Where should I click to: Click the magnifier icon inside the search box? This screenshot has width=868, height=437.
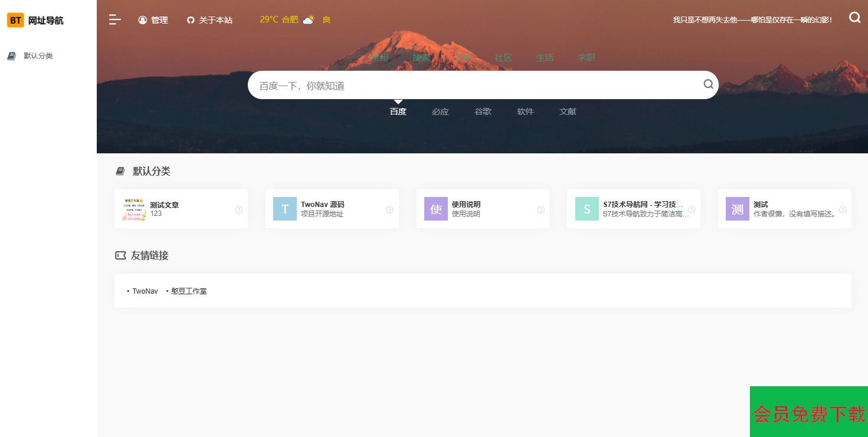pos(708,84)
